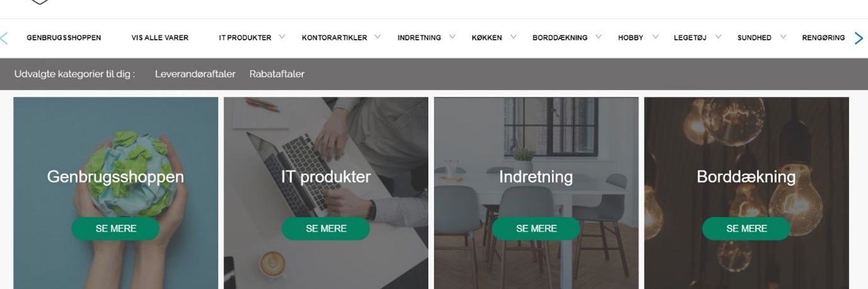The height and width of the screenshot is (289, 868).
Task: Open GENBRUGSSHOPPEN menu item
Action: click(64, 38)
